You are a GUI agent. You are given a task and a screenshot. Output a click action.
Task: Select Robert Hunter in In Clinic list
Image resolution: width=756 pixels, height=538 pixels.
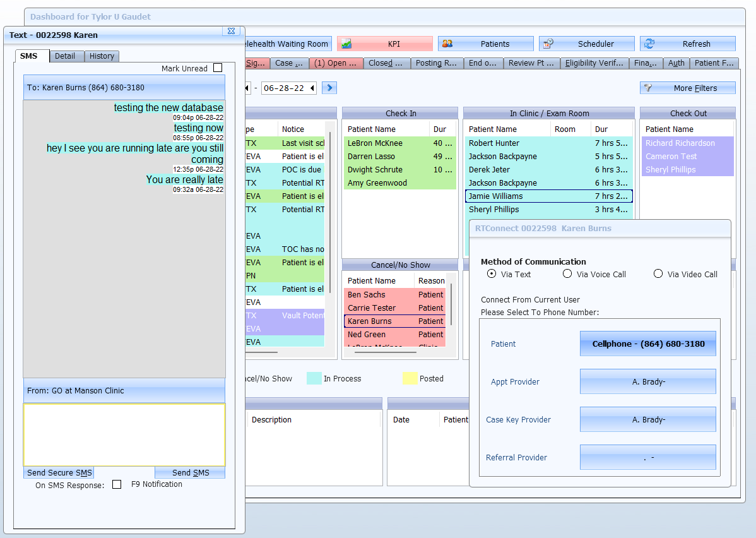click(548, 143)
